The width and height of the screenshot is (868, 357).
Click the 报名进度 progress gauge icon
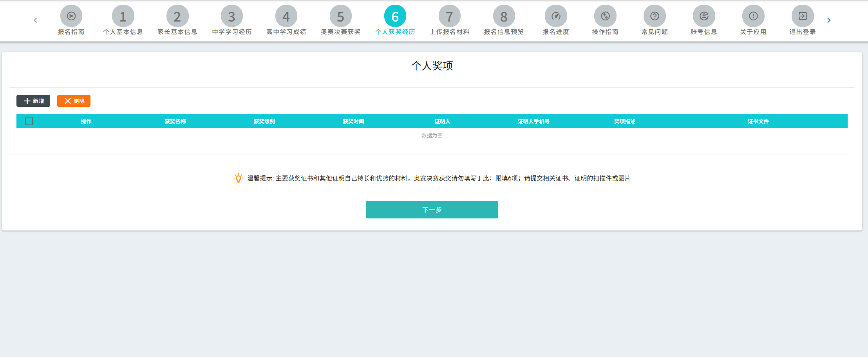click(555, 16)
